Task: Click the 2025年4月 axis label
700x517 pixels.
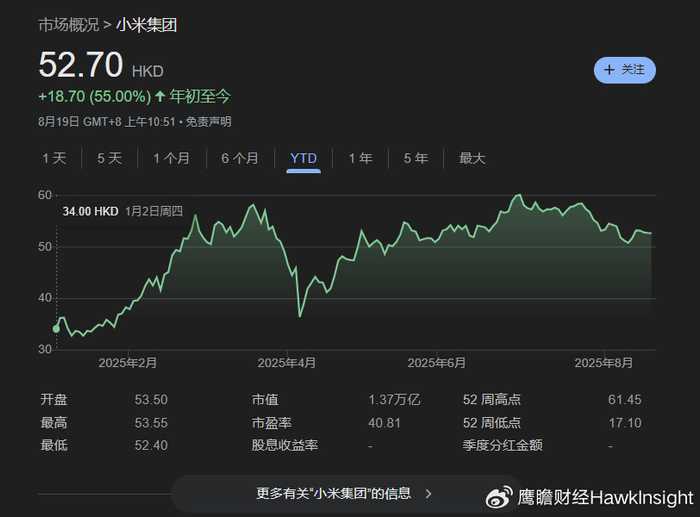Action: [286, 363]
